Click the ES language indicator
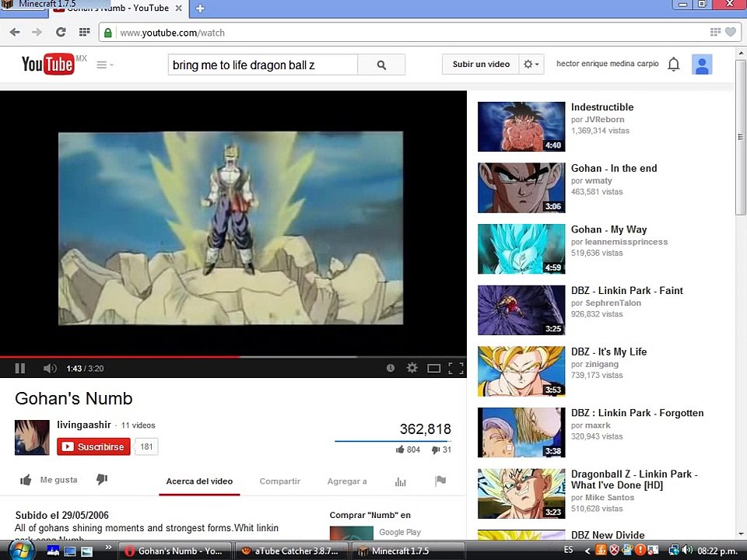The width and height of the screenshot is (747, 560). [568, 550]
